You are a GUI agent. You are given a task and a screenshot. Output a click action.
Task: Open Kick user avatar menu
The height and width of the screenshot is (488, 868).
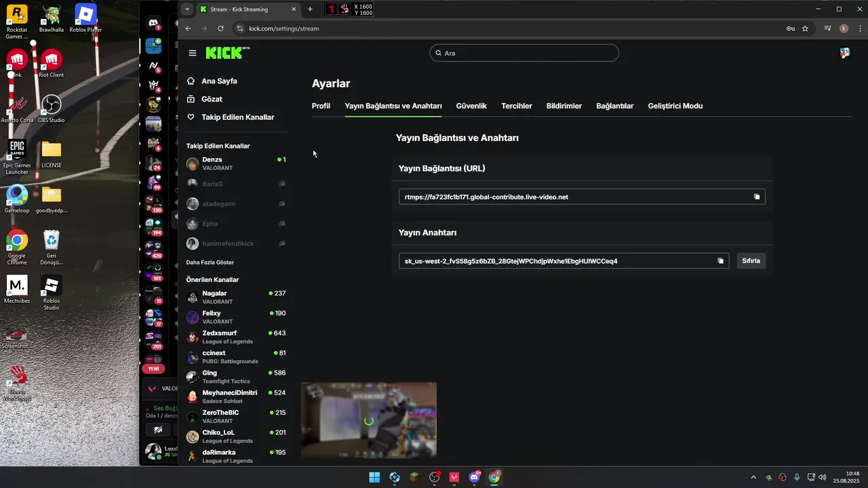pyautogui.click(x=844, y=53)
